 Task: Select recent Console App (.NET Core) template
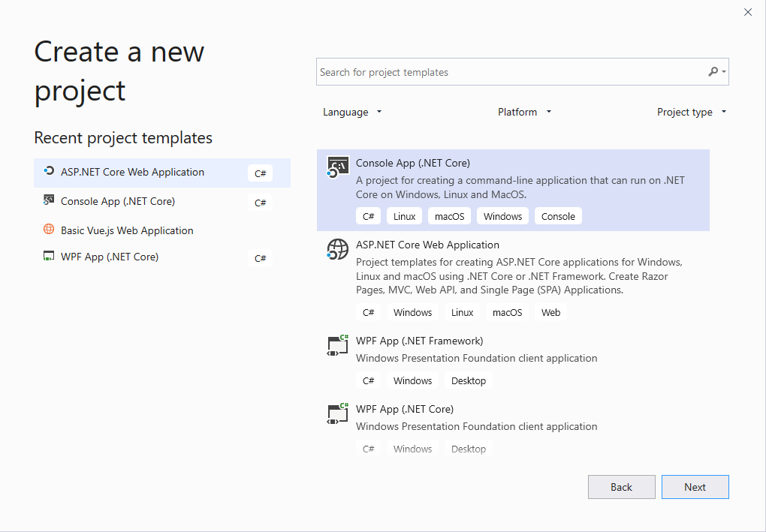(162, 202)
